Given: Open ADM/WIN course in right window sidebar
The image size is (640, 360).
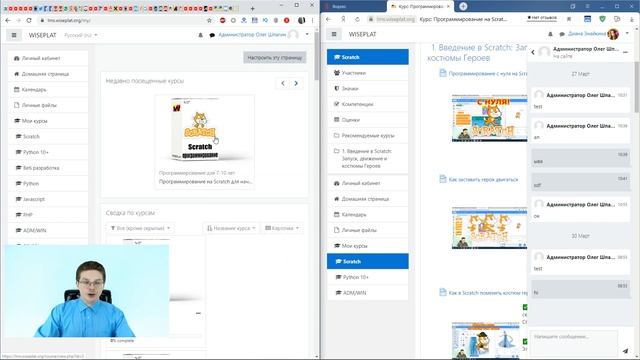Looking at the screenshot, I should (367, 293).
